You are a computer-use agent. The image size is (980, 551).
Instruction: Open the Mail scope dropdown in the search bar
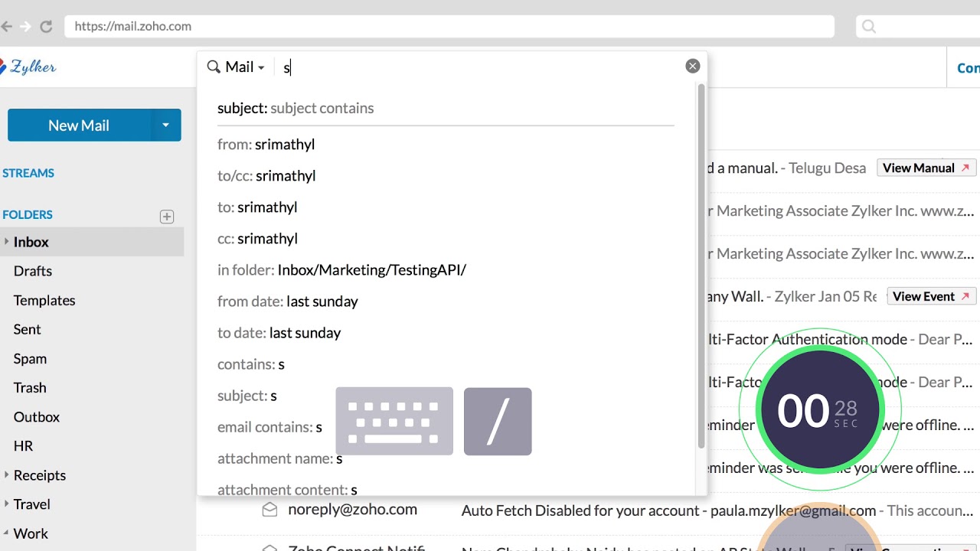click(x=260, y=67)
